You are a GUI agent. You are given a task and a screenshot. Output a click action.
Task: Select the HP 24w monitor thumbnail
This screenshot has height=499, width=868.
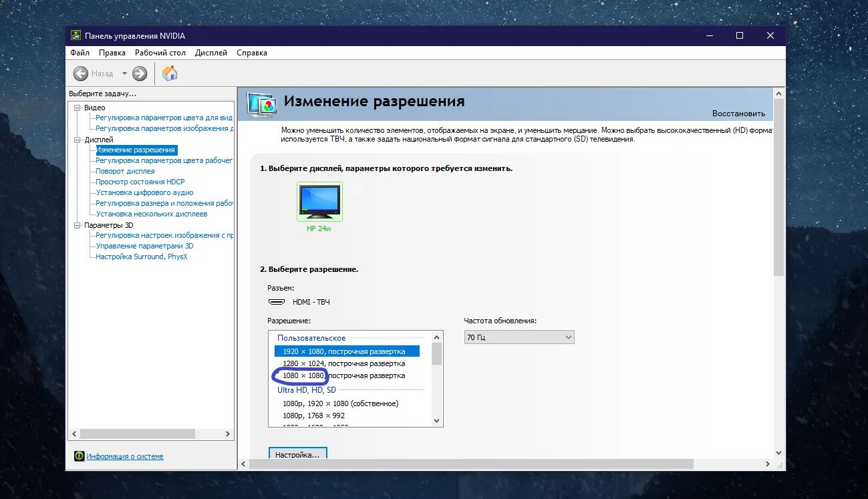tap(319, 202)
